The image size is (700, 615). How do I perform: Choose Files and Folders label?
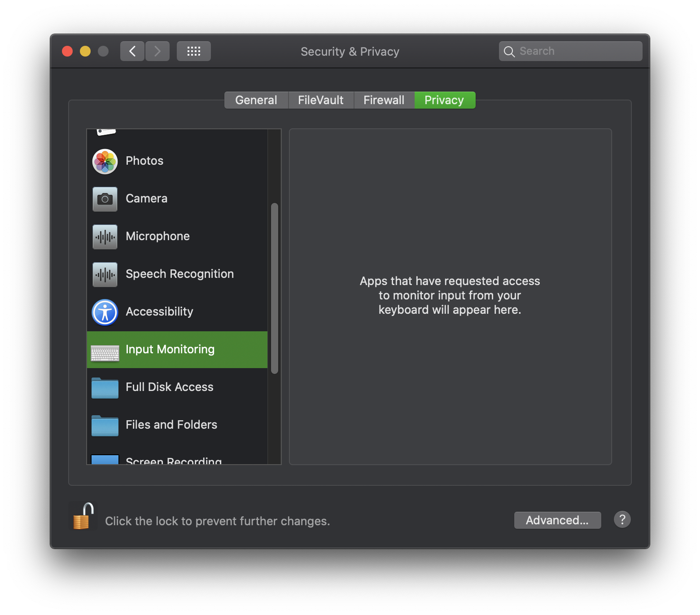coord(171,425)
